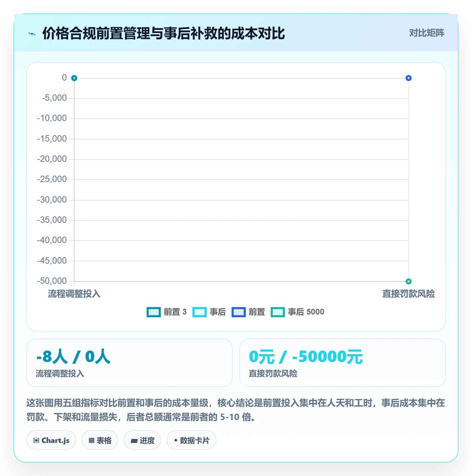The width and height of the screenshot is (472, 476).
Task: Click the 流程调整投入 caption in the stat card
Action: 60,374
